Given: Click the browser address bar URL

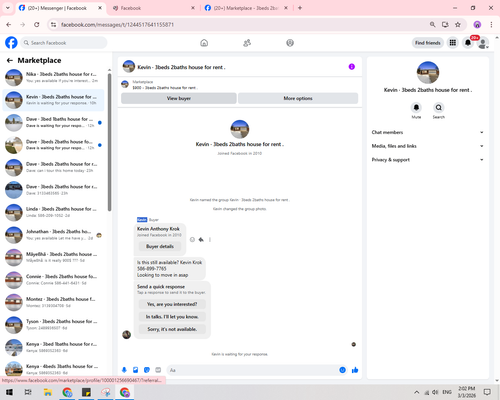Looking at the screenshot, I should click(x=117, y=25).
